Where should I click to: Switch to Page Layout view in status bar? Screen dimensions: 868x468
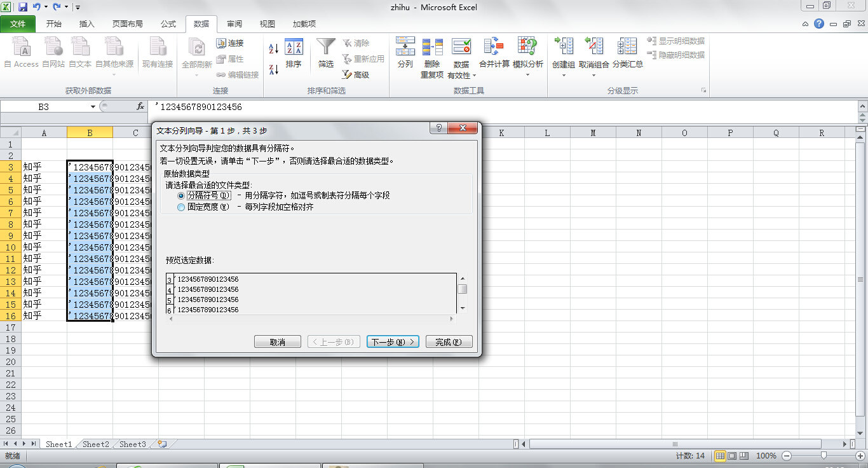(732, 456)
